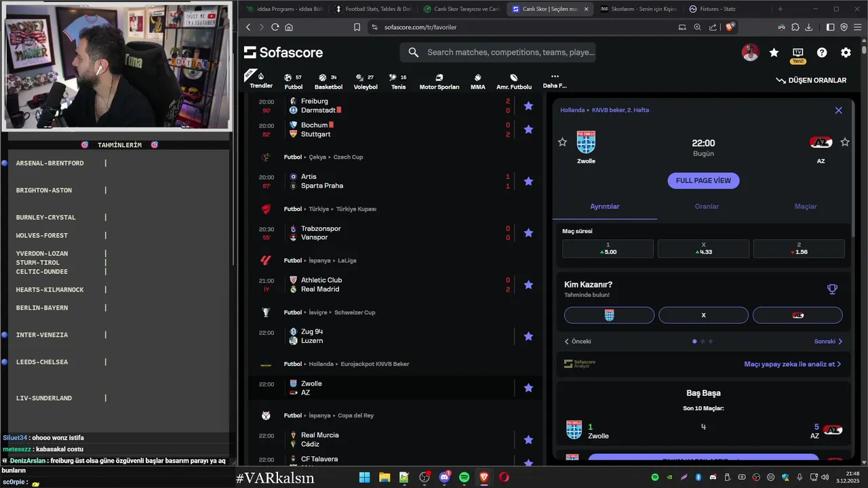Open the Türkiye Kupası league header
The height and width of the screenshot is (488, 868).
(x=357, y=209)
